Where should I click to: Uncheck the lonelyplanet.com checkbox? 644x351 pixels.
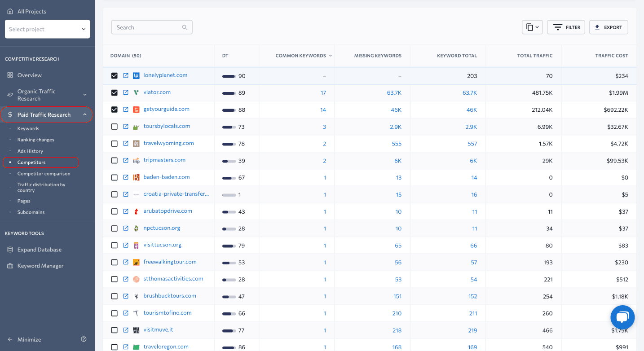pos(114,76)
